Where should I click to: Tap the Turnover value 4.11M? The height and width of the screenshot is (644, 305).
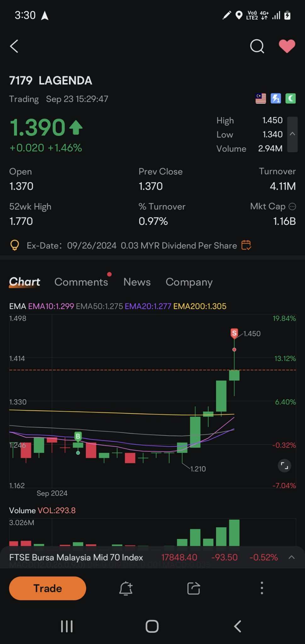283,186
